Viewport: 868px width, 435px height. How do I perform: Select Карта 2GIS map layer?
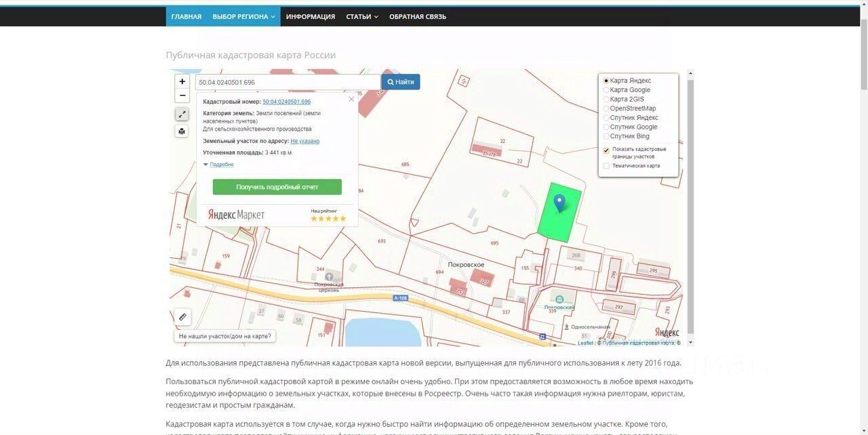click(606, 99)
